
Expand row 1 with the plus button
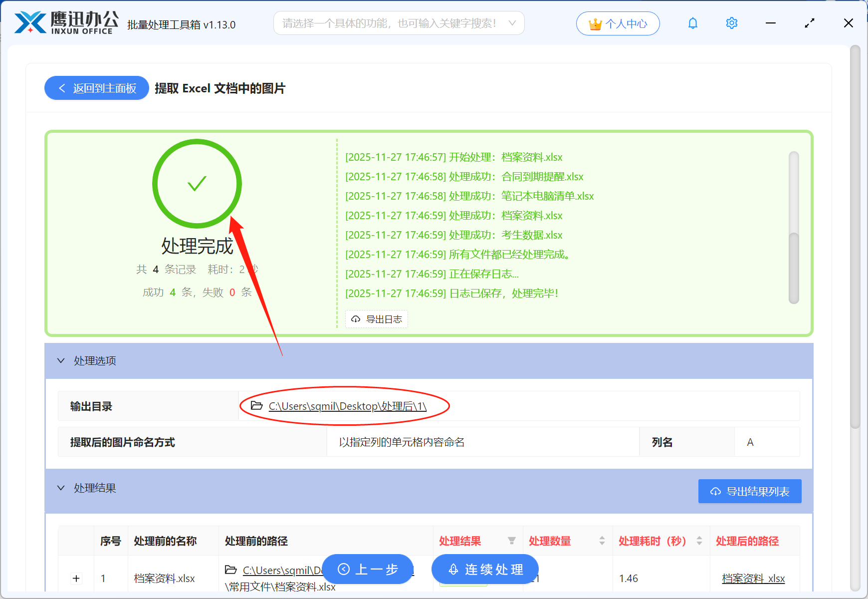76,578
